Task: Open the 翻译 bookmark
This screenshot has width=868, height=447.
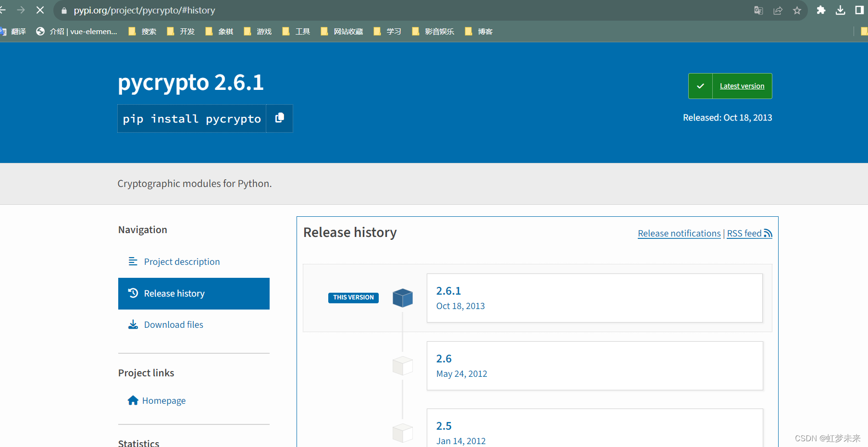Action: [13, 32]
